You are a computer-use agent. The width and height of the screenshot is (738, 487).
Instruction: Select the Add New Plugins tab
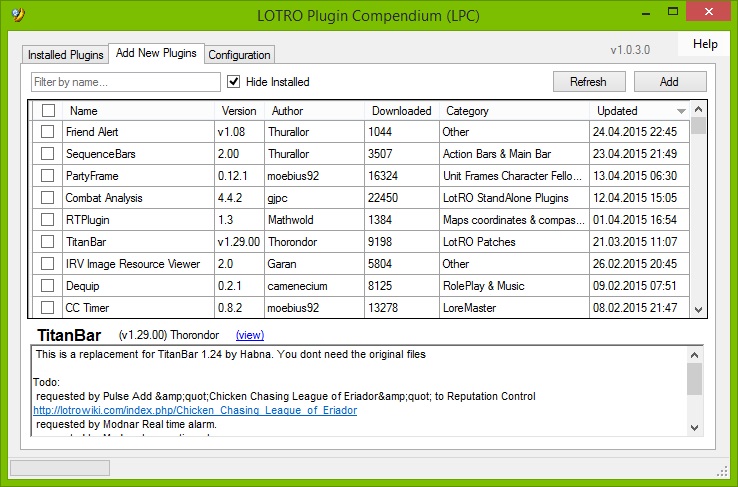[156, 53]
